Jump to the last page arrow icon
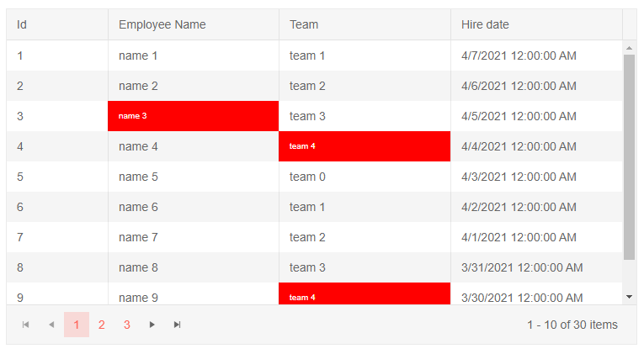Viewport: 644px width, 354px height. click(178, 325)
